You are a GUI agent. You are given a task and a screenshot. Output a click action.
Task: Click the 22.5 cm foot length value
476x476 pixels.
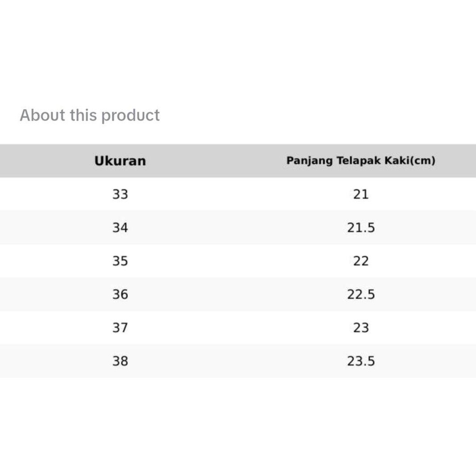point(361,294)
